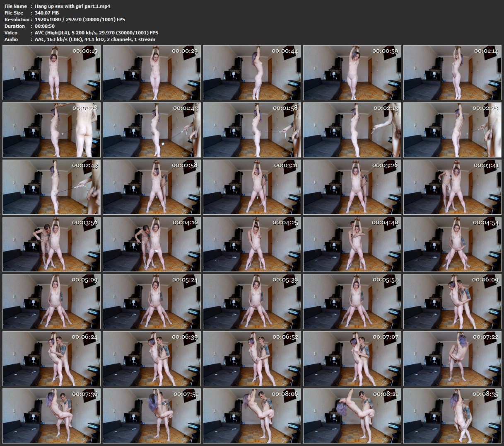The width and height of the screenshot is (504, 446).
Task: Click the "File Size" label
Action: tap(14, 13)
